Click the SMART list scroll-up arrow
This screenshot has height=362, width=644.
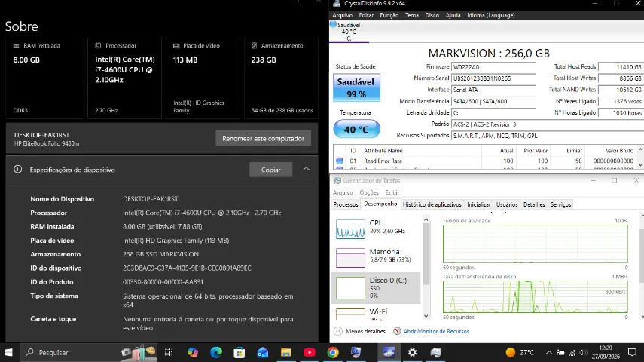click(640, 149)
